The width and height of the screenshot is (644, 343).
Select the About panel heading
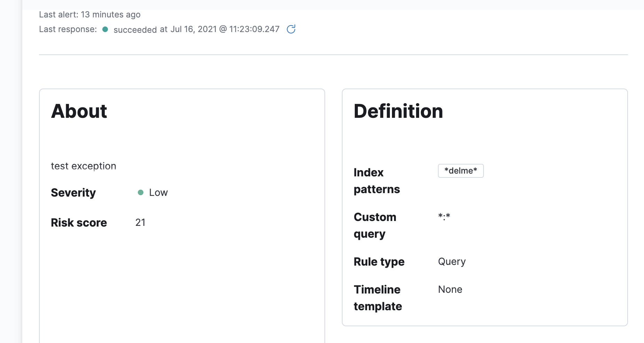(x=79, y=111)
